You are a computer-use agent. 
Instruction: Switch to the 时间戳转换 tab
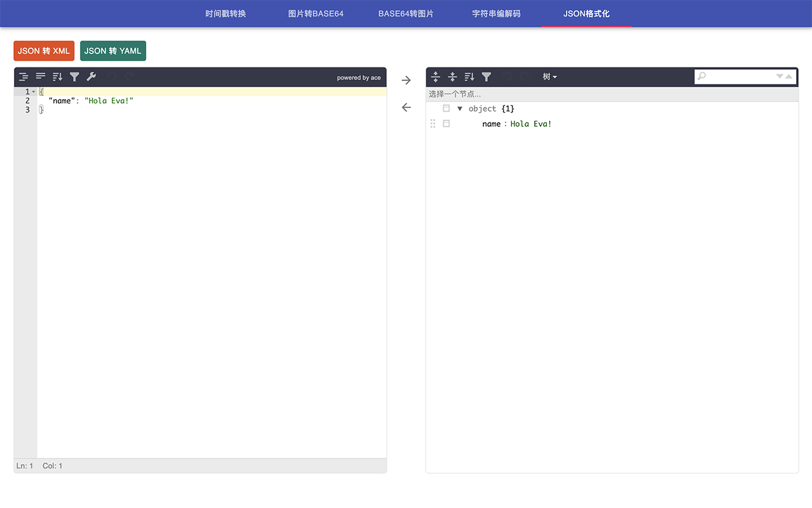tap(226, 13)
